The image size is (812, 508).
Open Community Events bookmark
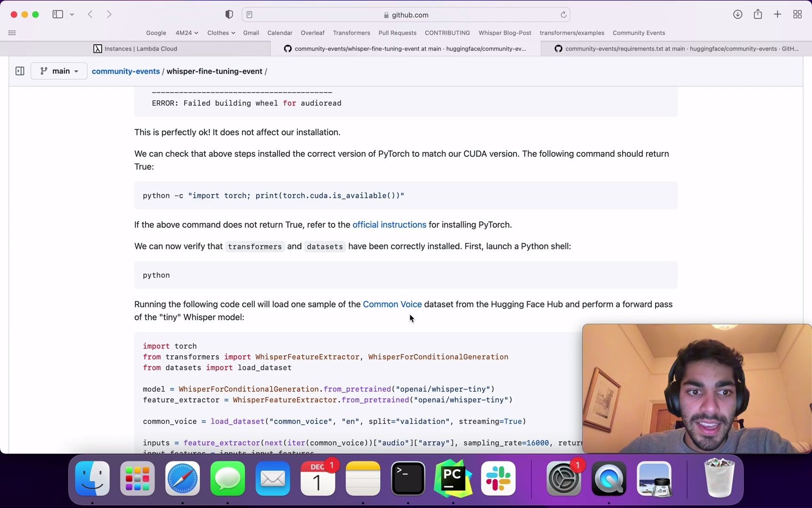[639, 33]
